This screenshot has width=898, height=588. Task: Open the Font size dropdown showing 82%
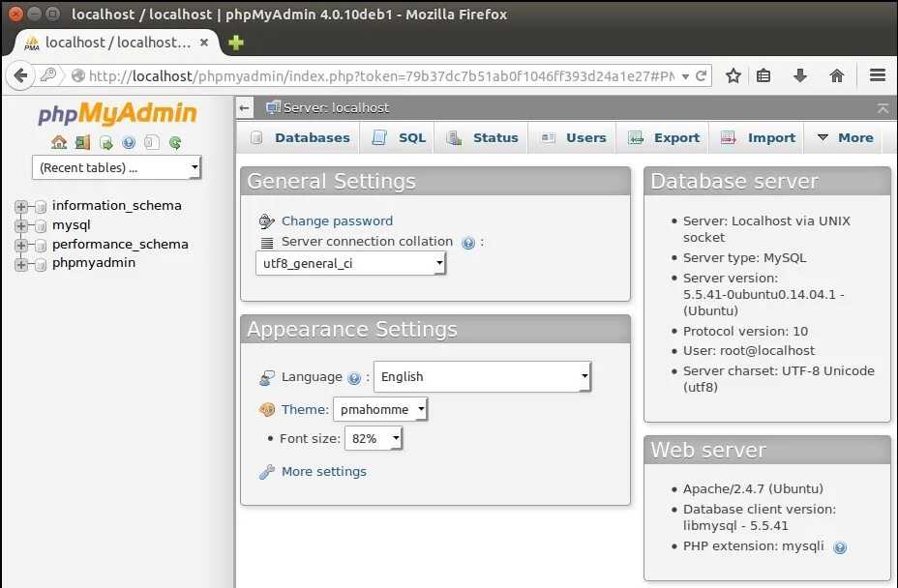374,438
